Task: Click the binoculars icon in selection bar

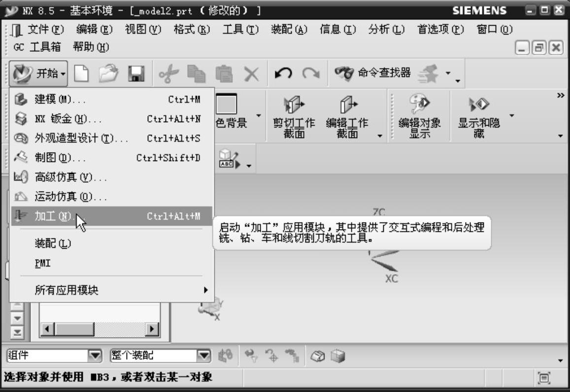Action: [225, 355]
